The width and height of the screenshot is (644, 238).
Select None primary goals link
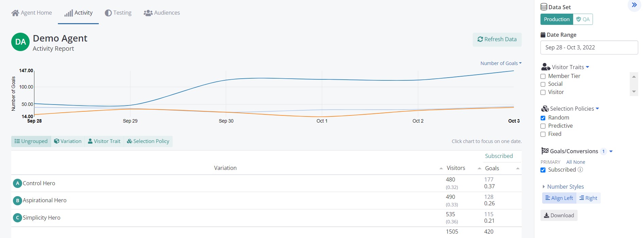tap(579, 162)
